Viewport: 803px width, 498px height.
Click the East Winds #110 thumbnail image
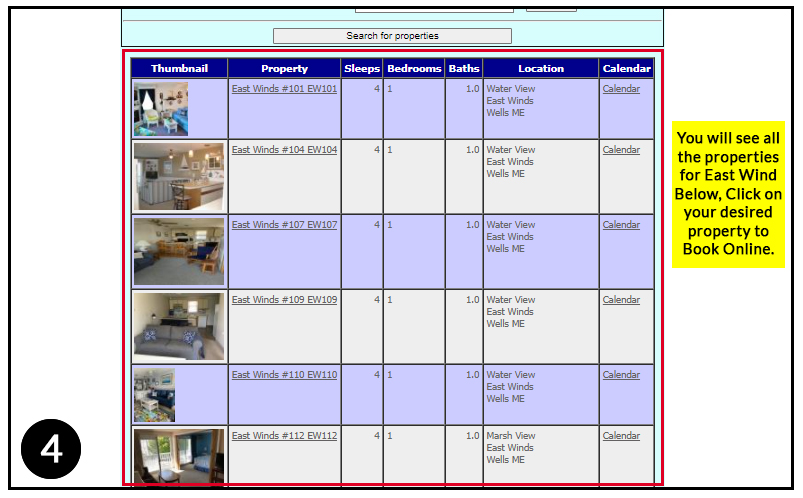pyautogui.click(x=155, y=395)
